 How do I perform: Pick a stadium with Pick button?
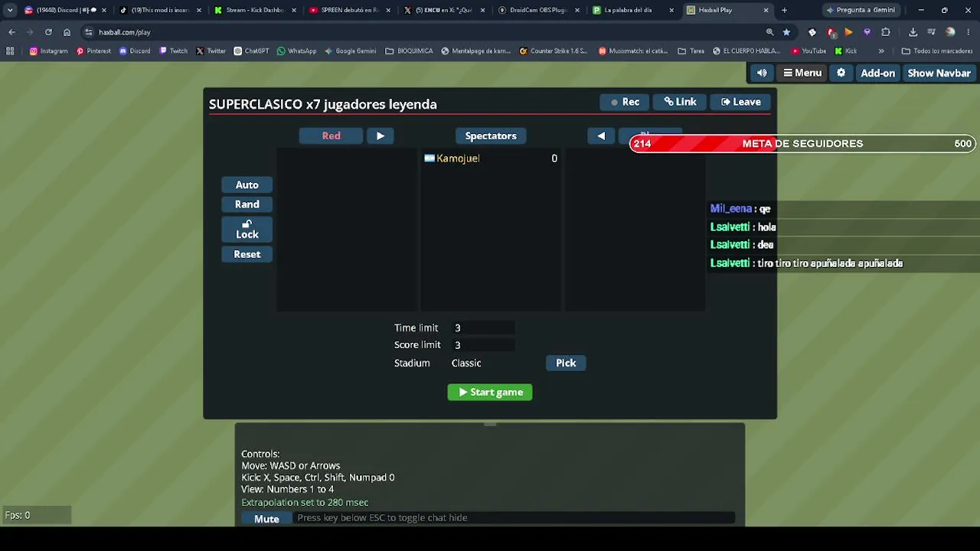pyautogui.click(x=566, y=363)
